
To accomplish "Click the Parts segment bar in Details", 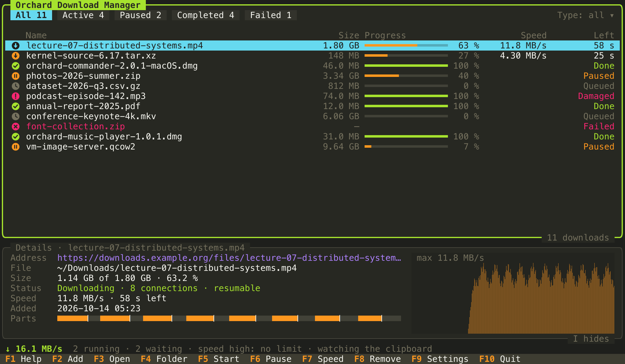I will point(229,318).
